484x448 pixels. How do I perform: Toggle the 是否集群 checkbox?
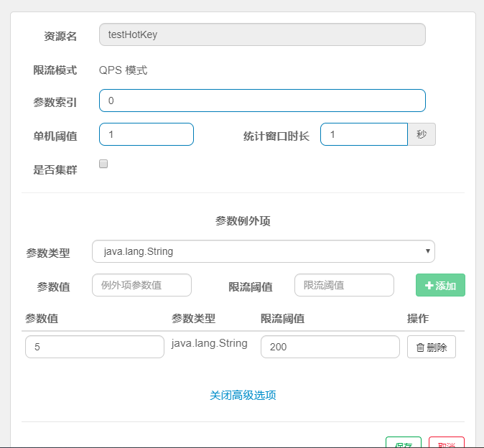click(x=103, y=164)
